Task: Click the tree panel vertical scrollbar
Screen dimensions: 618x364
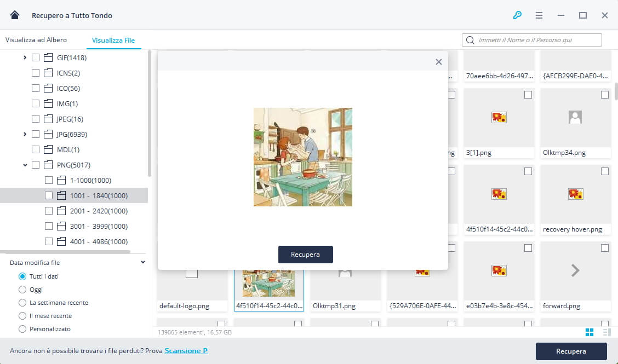Action: (150, 113)
